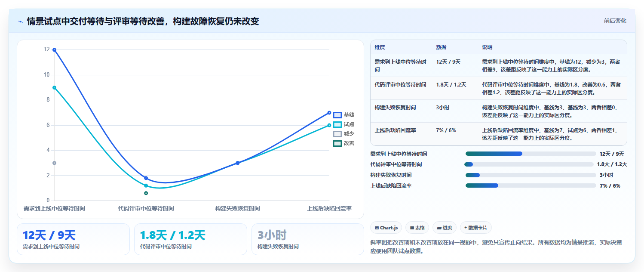Click the footer note starting 斜率图把改善项
The height and width of the screenshot is (272, 644).
(496, 247)
